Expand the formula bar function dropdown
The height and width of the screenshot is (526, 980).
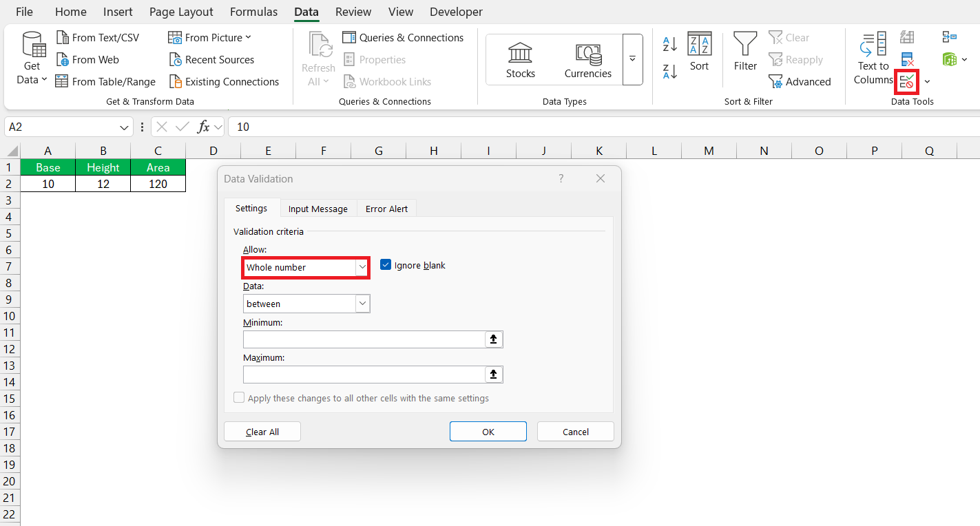click(218, 127)
